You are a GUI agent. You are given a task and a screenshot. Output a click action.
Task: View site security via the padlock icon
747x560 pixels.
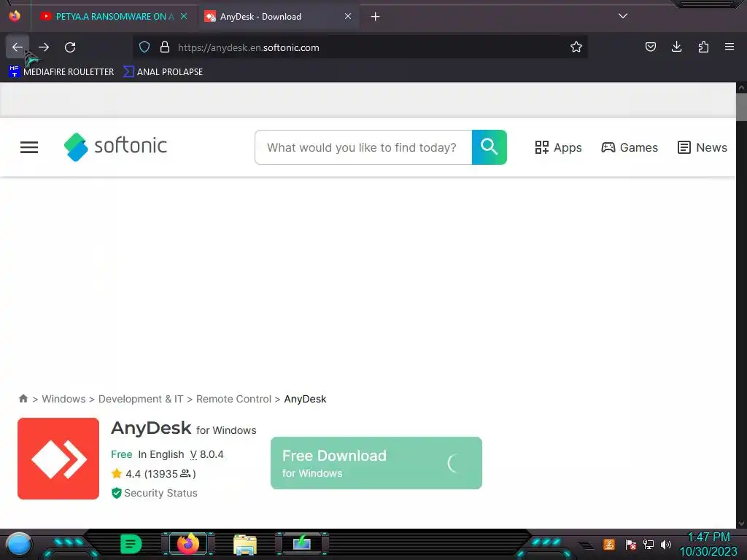pyautogui.click(x=165, y=47)
